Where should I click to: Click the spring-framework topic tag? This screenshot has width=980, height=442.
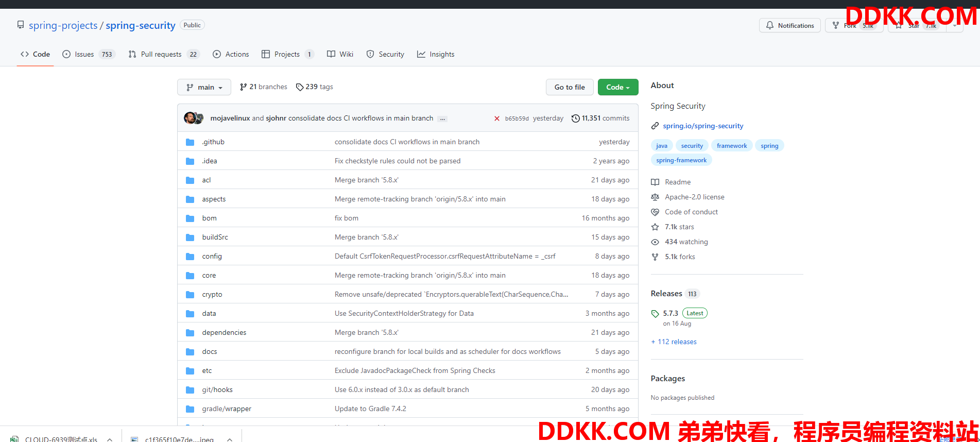[x=681, y=160]
